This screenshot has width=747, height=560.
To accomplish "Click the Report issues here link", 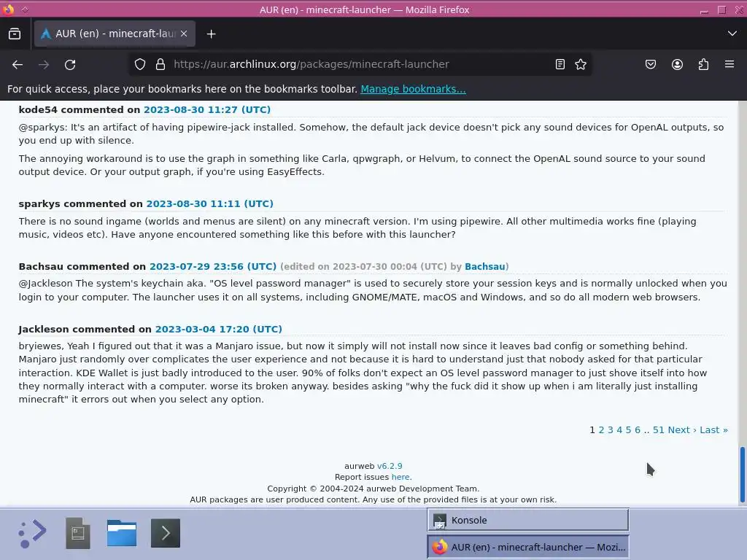I will 400,477.
